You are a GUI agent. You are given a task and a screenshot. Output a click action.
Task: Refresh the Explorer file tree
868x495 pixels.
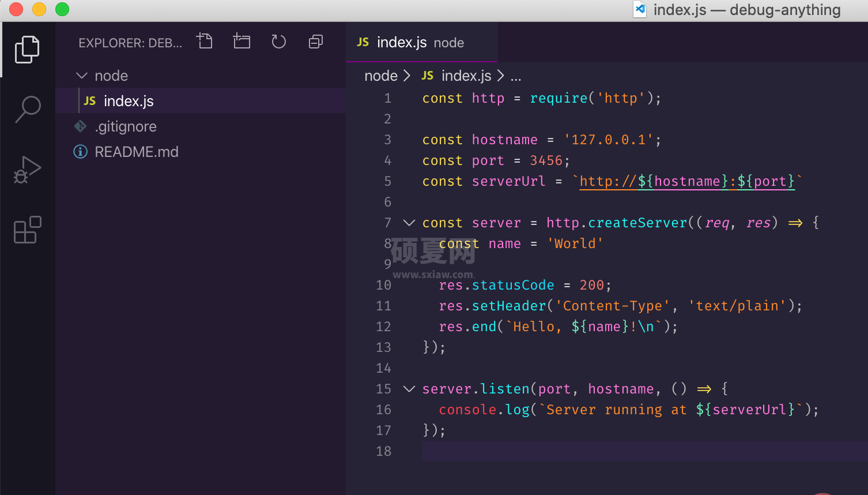point(279,42)
